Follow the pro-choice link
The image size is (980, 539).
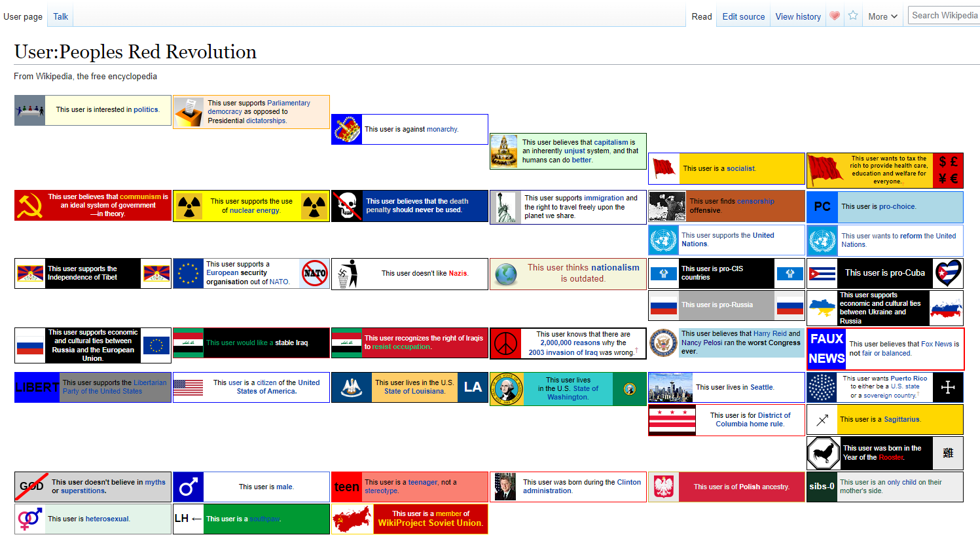pos(897,207)
